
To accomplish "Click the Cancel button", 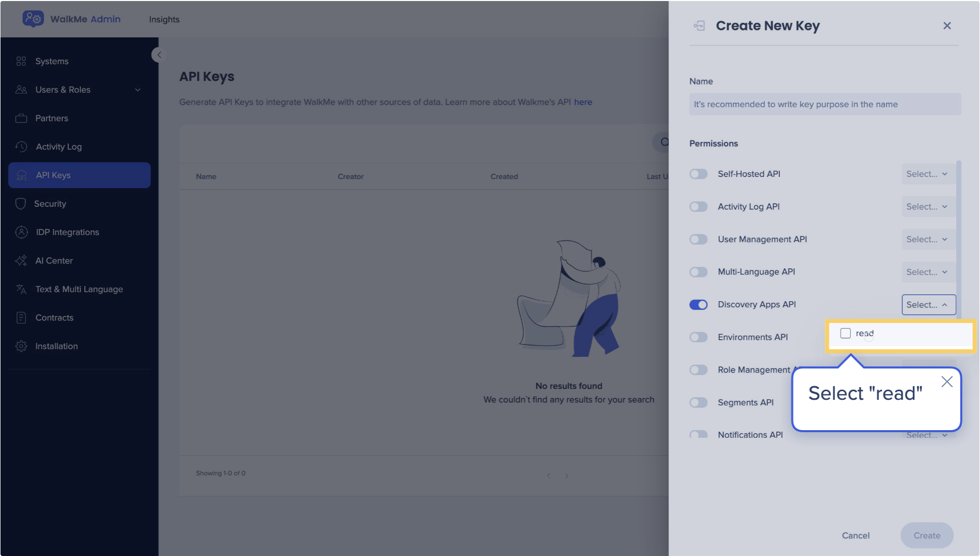I will tap(855, 536).
